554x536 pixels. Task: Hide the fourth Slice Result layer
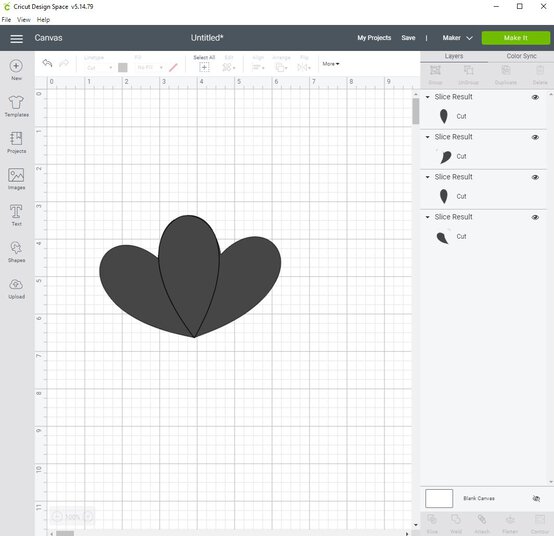(x=535, y=217)
